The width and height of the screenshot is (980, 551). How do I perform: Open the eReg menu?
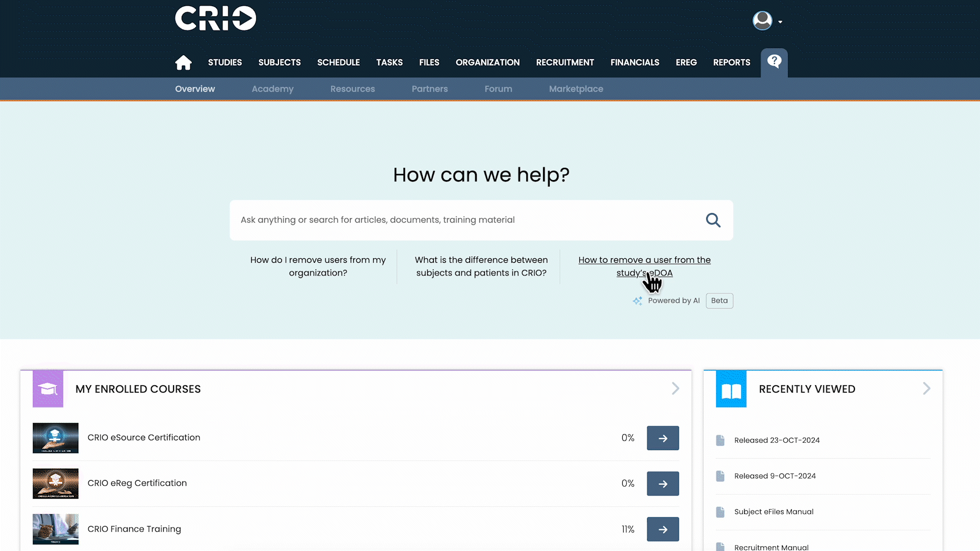tap(686, 62)
